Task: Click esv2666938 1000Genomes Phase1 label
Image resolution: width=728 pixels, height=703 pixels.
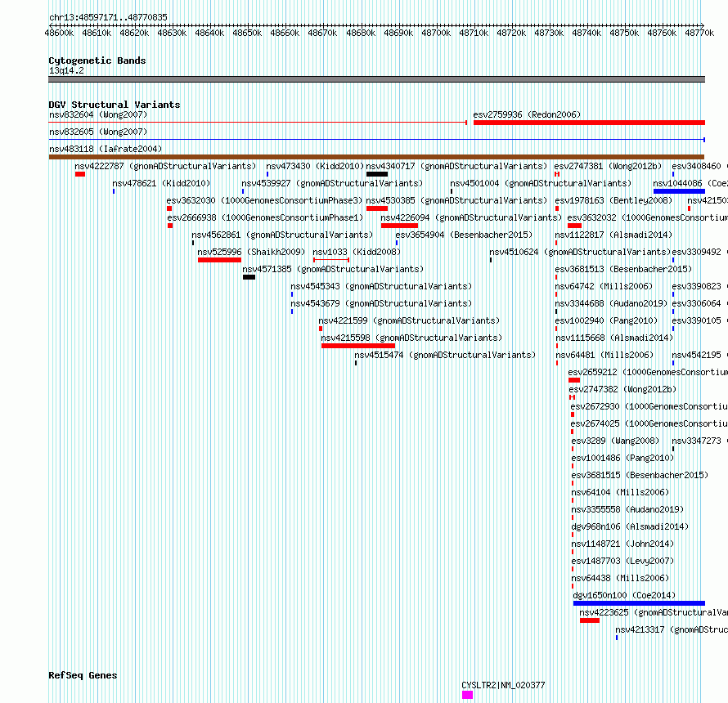Action: pyautogui.click(x=265, y=217)
